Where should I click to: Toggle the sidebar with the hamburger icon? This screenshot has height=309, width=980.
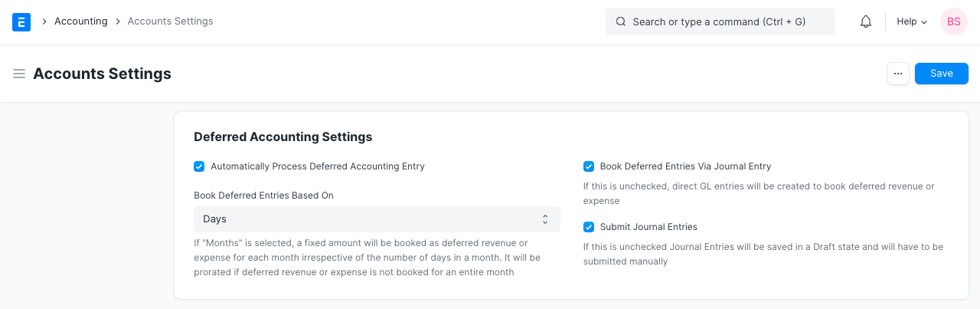19,74
